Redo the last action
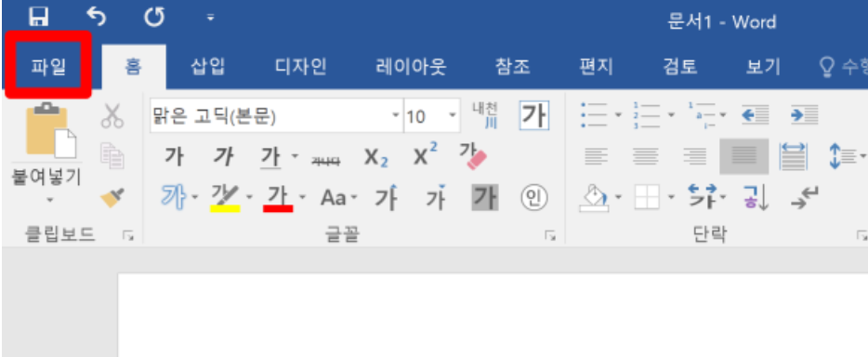Image resolution: width=868 pixels, height=357 pixels. 154,18
